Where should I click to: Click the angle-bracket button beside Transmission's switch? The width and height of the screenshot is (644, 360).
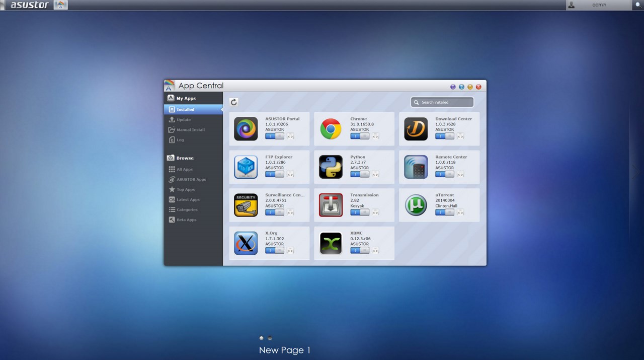375,212
